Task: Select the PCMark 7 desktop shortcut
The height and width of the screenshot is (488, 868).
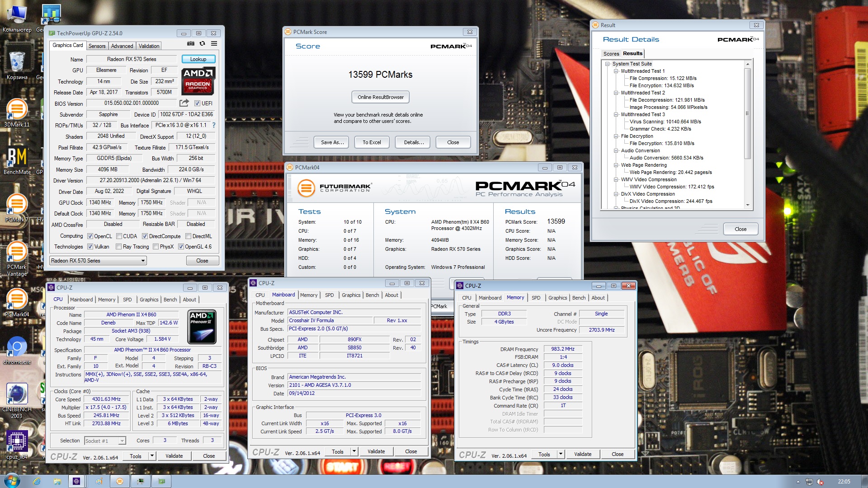Action: [17, 208]
